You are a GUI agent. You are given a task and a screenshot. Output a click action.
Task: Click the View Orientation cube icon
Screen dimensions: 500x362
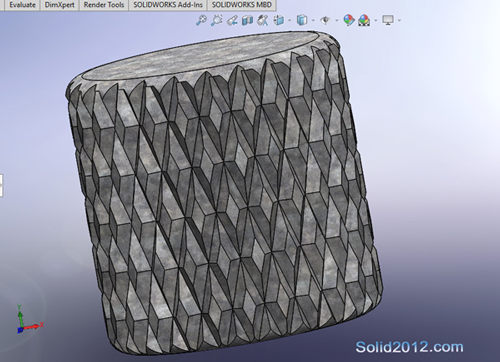point(279,20)
